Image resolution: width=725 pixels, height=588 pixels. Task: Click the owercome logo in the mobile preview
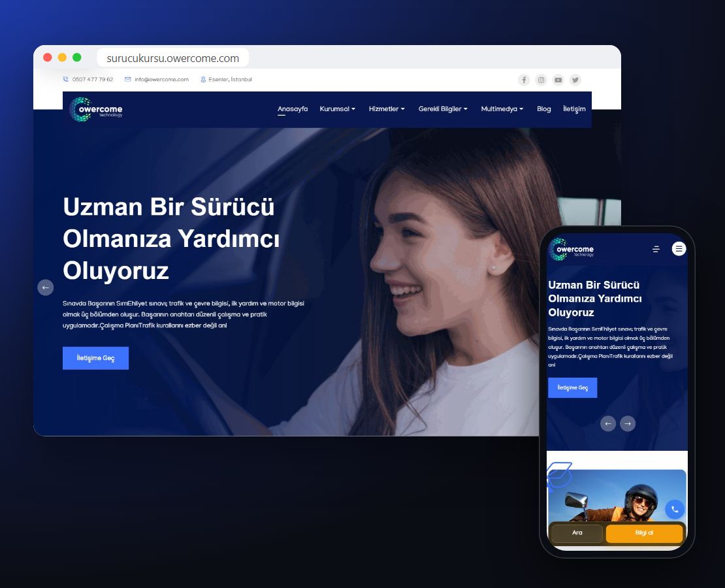571,250
